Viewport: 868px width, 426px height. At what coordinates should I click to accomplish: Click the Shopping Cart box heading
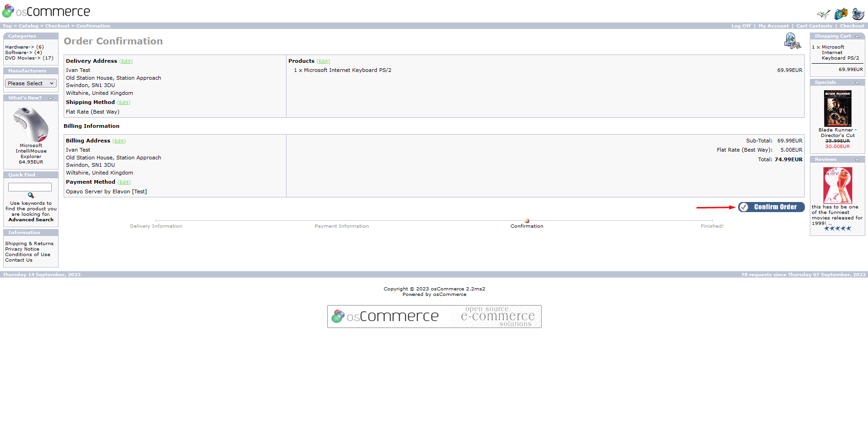pyautogui.click(x=833, y=36)
